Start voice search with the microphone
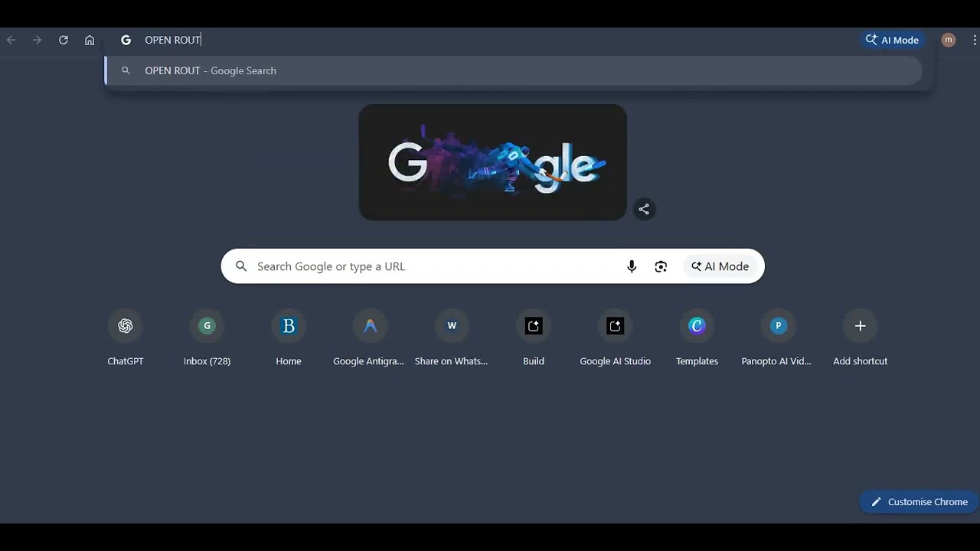The height and width of the screenshot is (551, 980). (x=632, y=266)
